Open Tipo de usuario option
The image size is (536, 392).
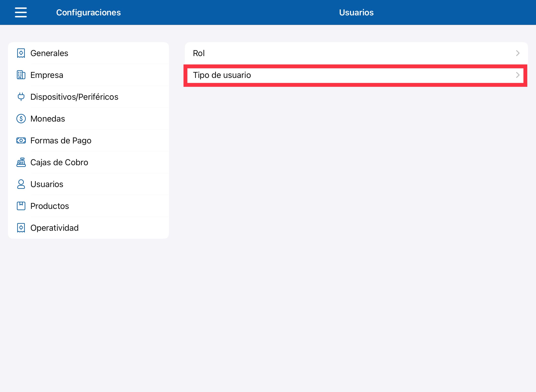click(x=356, y=75)
